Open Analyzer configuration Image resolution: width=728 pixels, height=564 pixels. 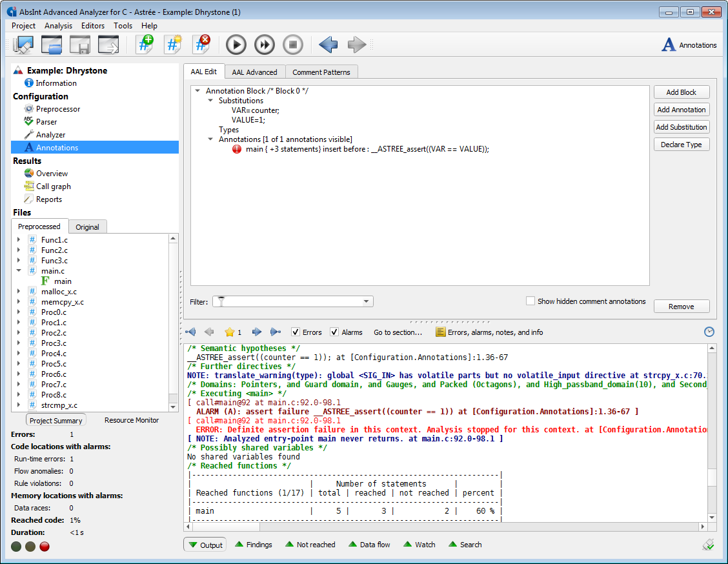(50, 135)
